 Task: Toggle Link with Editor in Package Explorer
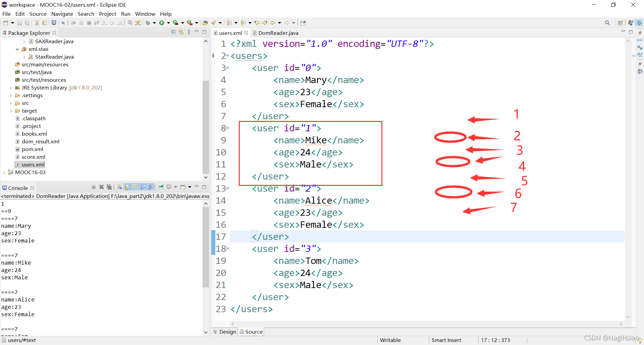coord(181,32)
